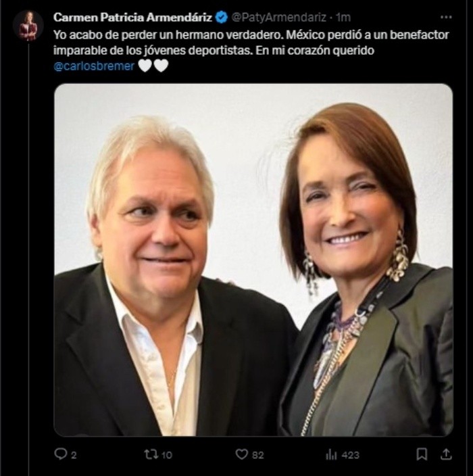Screen dimensions: 473x476
Task: Open the author's profile avatar
Action: (28, 26)
